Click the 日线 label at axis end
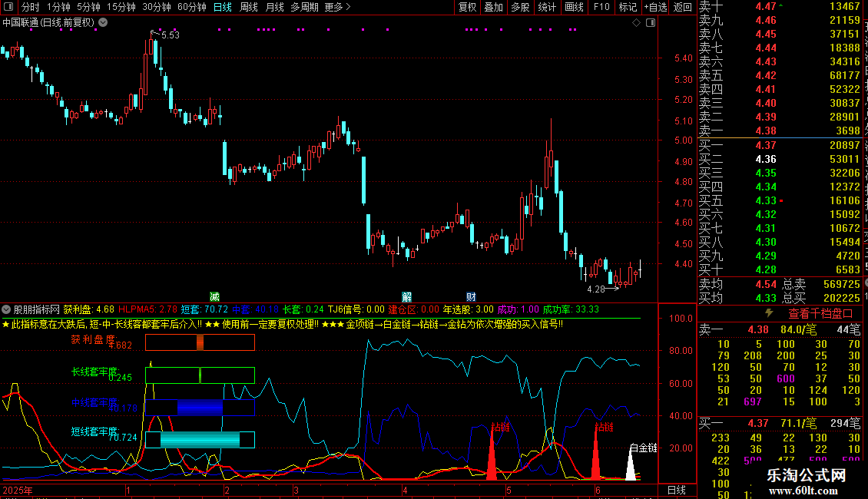868x499 pixels. pos(677,490)
